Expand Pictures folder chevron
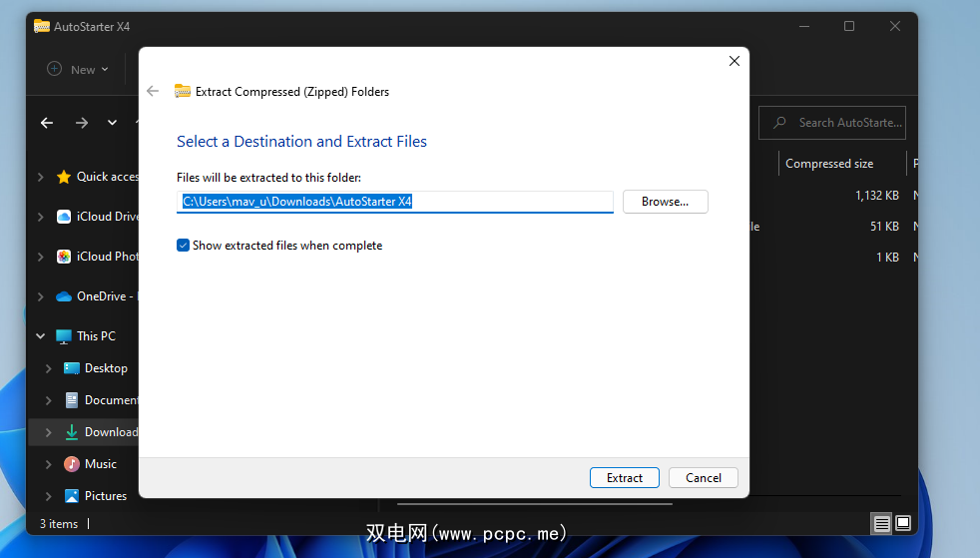This screenshot has height=558, width=980. pyautogui.click(x=48, y=496)
